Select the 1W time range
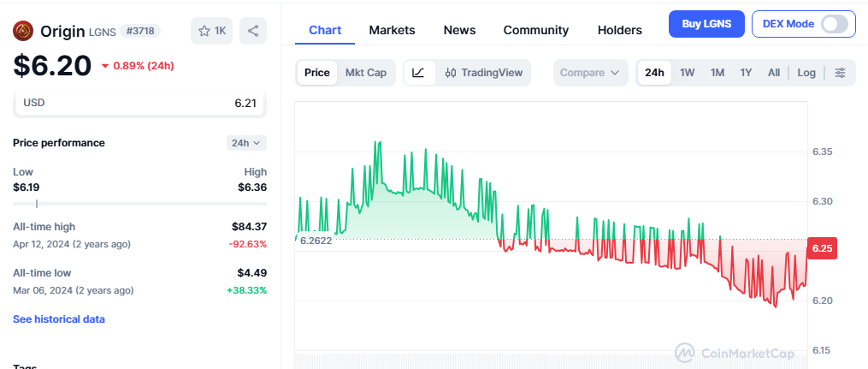 (687, 73)
